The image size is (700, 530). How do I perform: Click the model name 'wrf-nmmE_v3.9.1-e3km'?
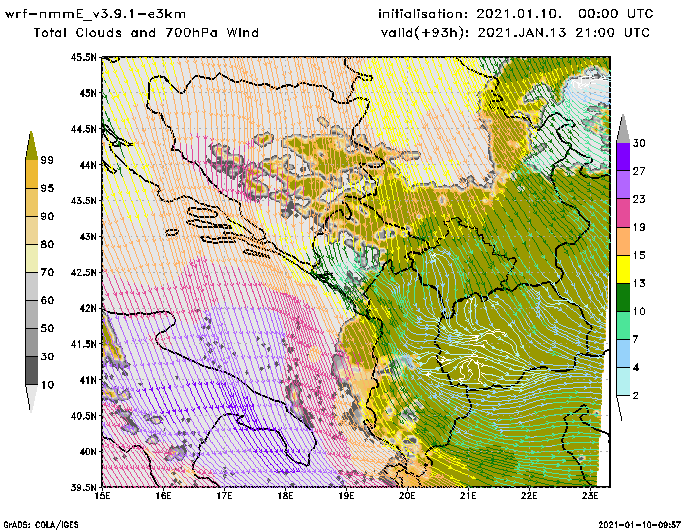click(95, 14)
